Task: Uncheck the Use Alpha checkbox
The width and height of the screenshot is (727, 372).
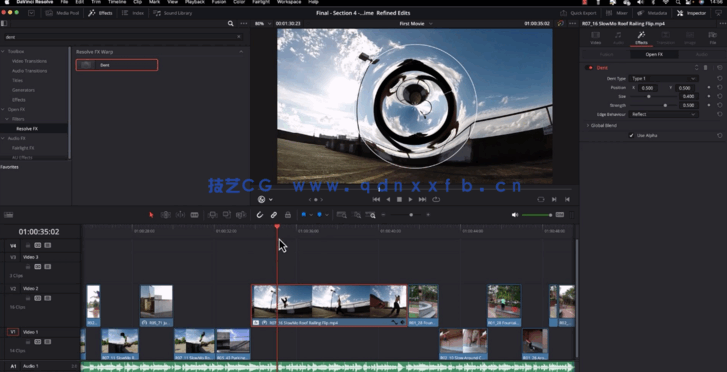Action: point(631,135)
